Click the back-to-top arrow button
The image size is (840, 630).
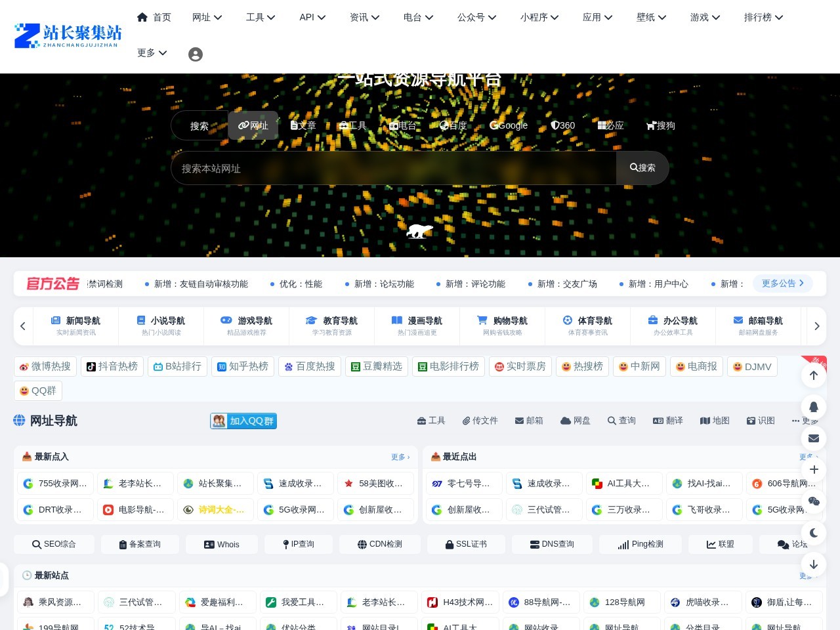814,375
